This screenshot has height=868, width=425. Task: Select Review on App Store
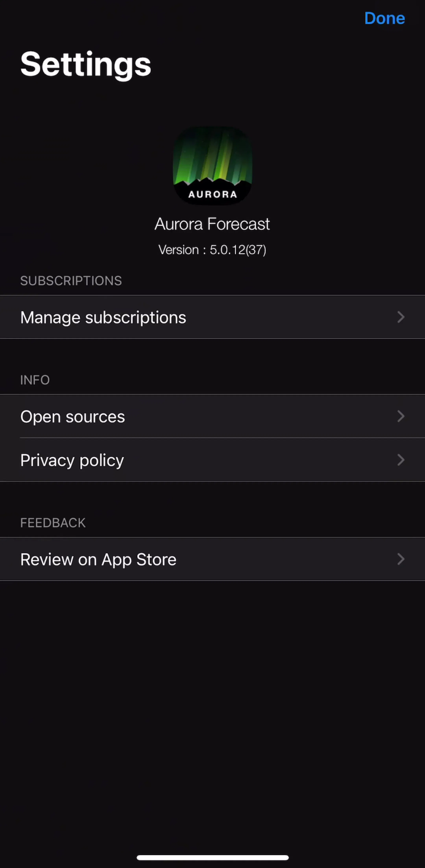tap(212, 559)
